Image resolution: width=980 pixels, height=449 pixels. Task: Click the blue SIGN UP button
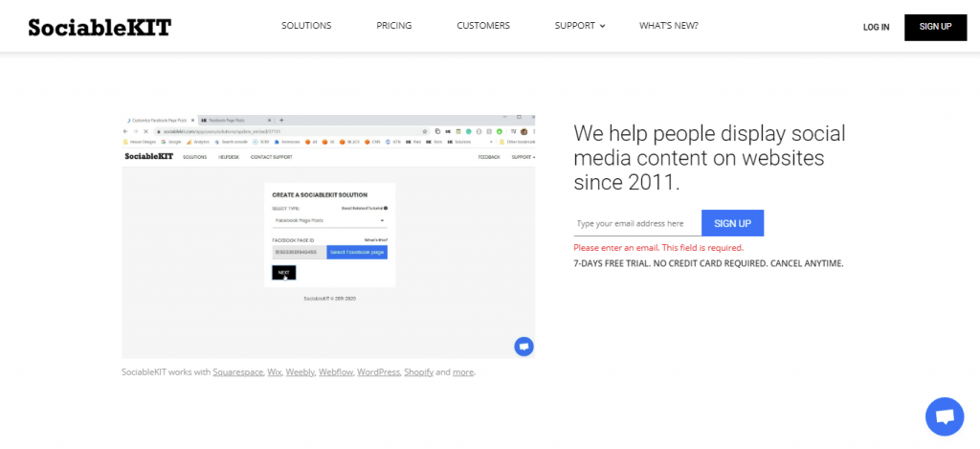point(732,223)
